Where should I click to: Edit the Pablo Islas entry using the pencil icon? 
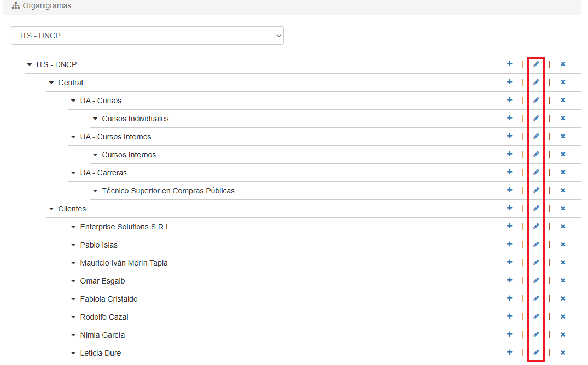pos(536,244)
